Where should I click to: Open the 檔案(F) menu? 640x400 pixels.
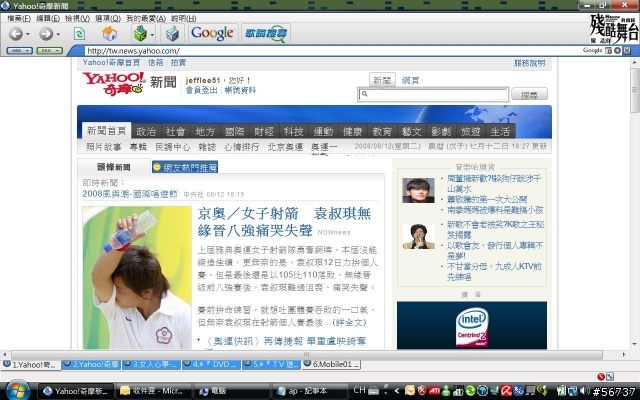[19, 18]
